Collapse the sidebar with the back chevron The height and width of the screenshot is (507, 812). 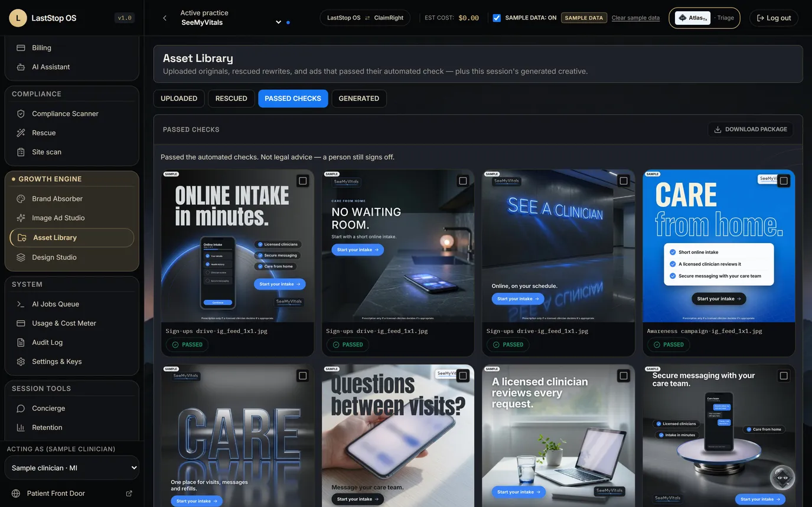click(165, 18)
